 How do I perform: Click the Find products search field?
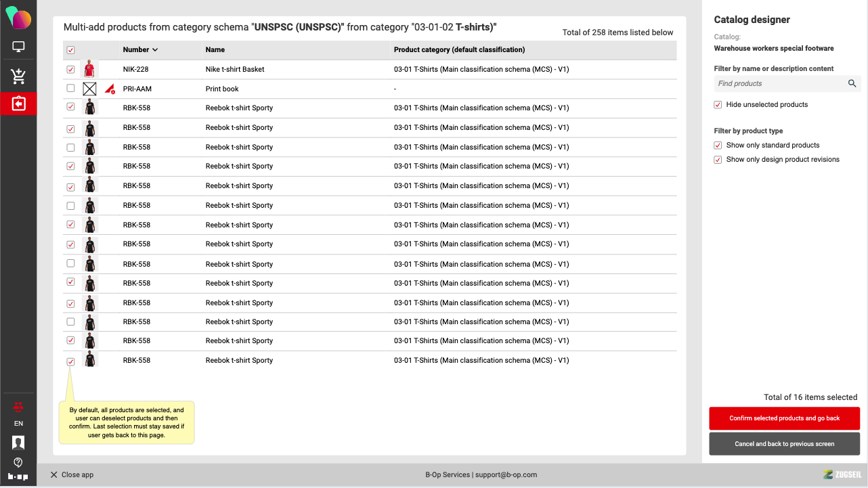point(779,83)
